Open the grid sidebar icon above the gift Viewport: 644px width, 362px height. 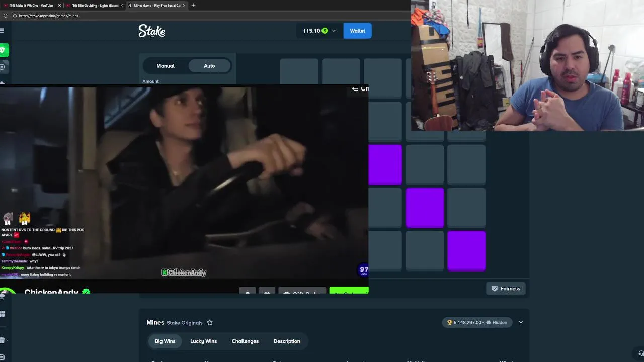pos(3,314)
